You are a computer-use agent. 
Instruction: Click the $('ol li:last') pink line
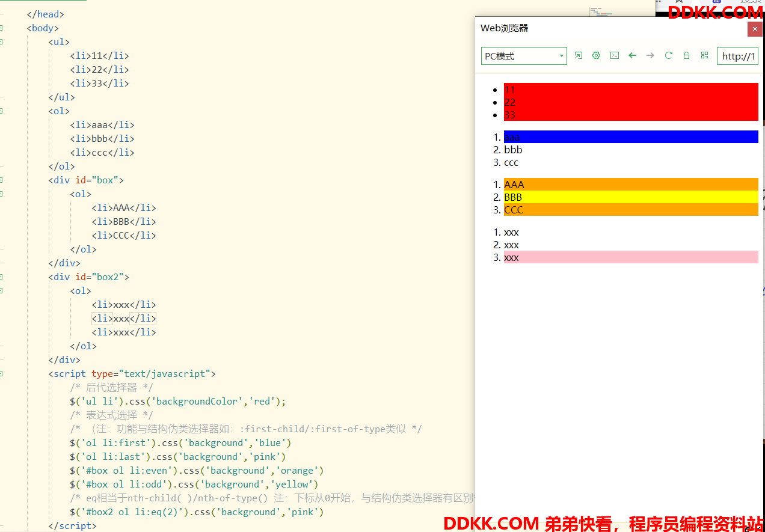[178, 457]
